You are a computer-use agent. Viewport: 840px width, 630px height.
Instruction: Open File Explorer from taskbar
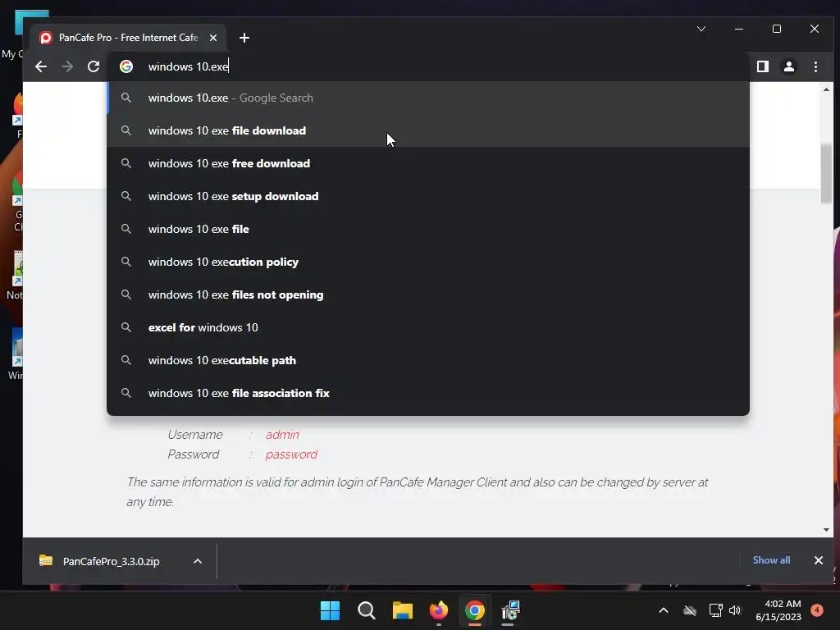click(x=402, y=610)
